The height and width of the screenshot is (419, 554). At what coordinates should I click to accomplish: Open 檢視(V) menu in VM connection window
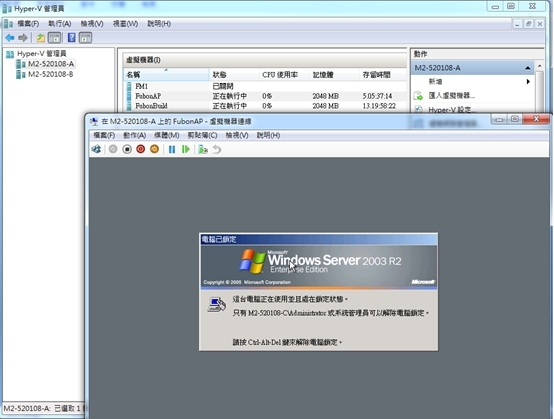237,135
